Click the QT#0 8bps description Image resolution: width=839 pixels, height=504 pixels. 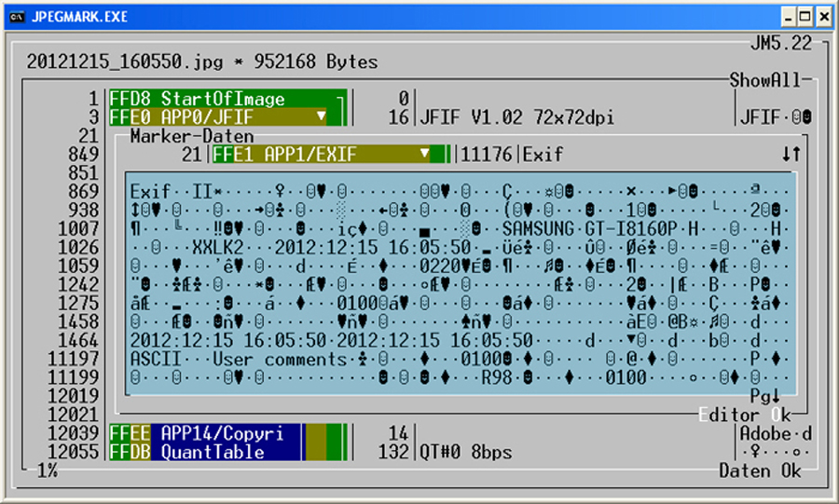point(465,452)
